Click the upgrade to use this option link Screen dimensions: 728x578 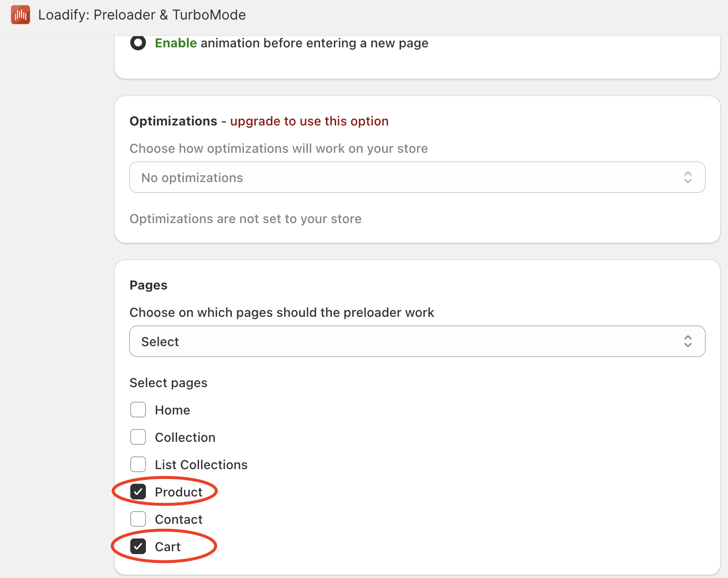point(309,121)
